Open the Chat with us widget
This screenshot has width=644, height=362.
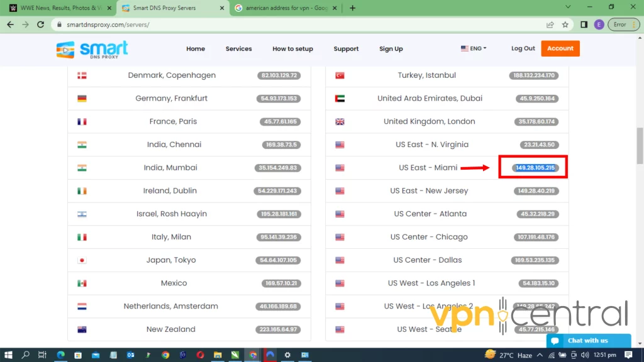588,341
